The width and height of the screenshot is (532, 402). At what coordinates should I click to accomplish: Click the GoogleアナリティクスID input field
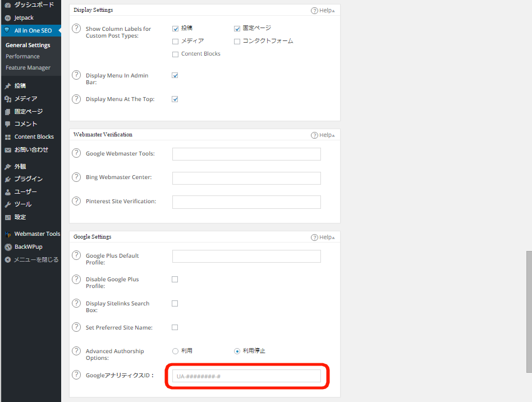246,376
